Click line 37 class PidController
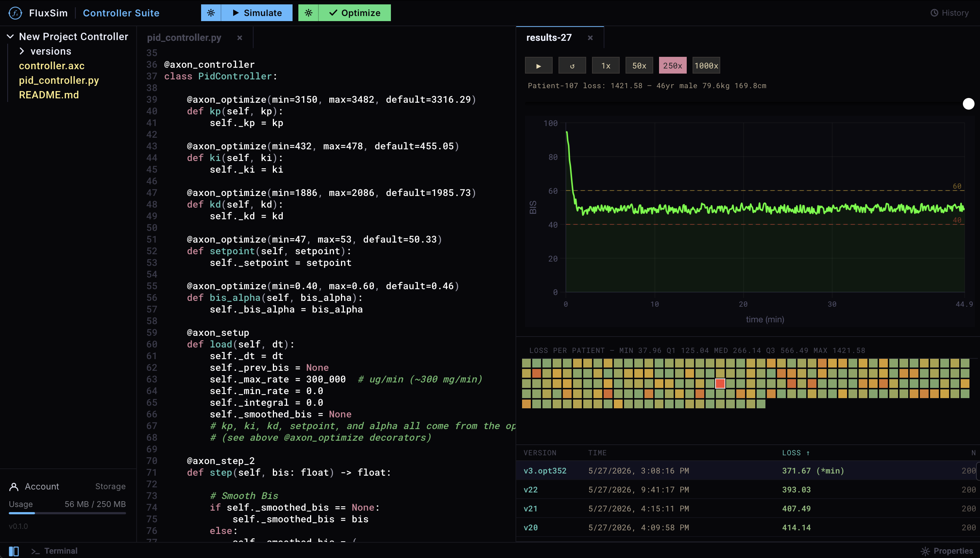The image size is (980, 558). [x=220, y=76]
